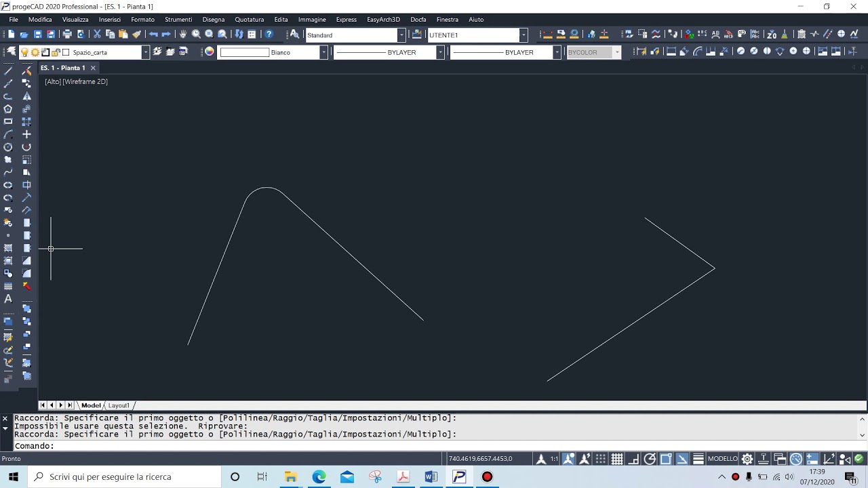
Task: Expand the BYCOLOR plot style dropdown
Action: pyautogui.click(x=616, y=52)
